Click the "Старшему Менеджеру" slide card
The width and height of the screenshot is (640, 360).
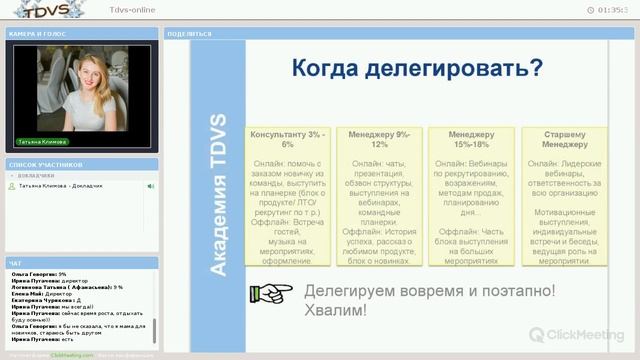pos(564,197)
